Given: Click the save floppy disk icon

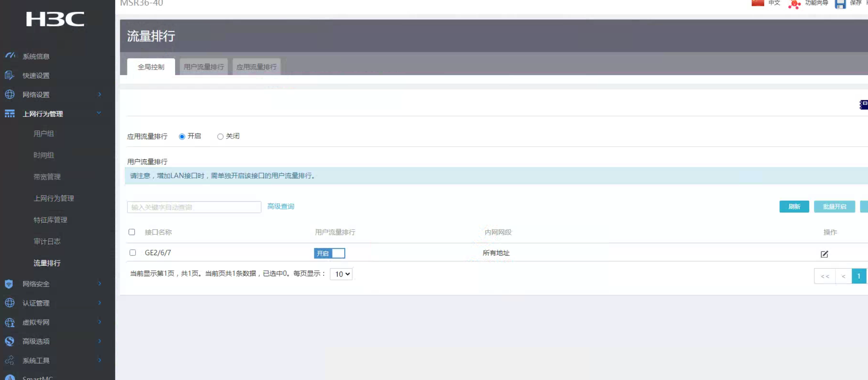Looking at the screenshot, I should 841,4.
